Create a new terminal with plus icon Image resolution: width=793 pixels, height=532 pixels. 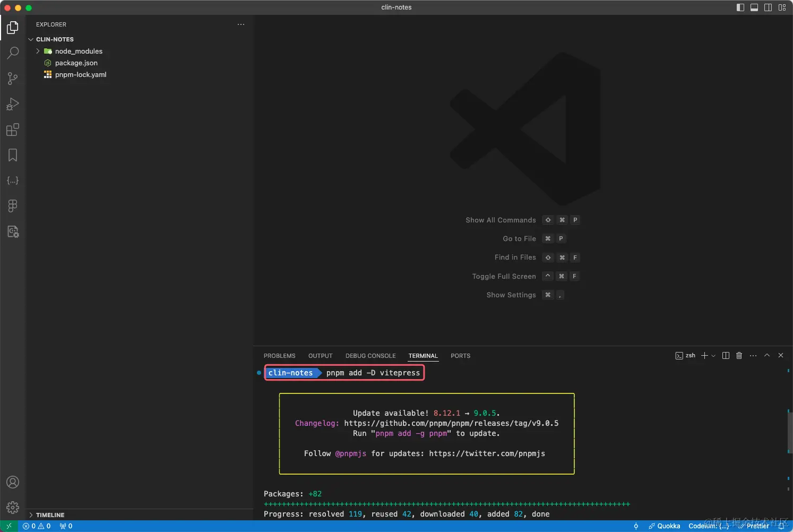704,356
